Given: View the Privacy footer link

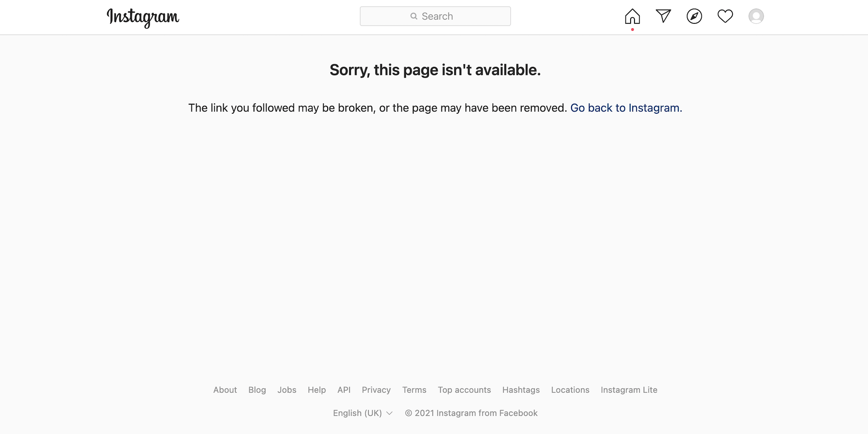Looking at the screenshot, I should (x=376, y=390).
